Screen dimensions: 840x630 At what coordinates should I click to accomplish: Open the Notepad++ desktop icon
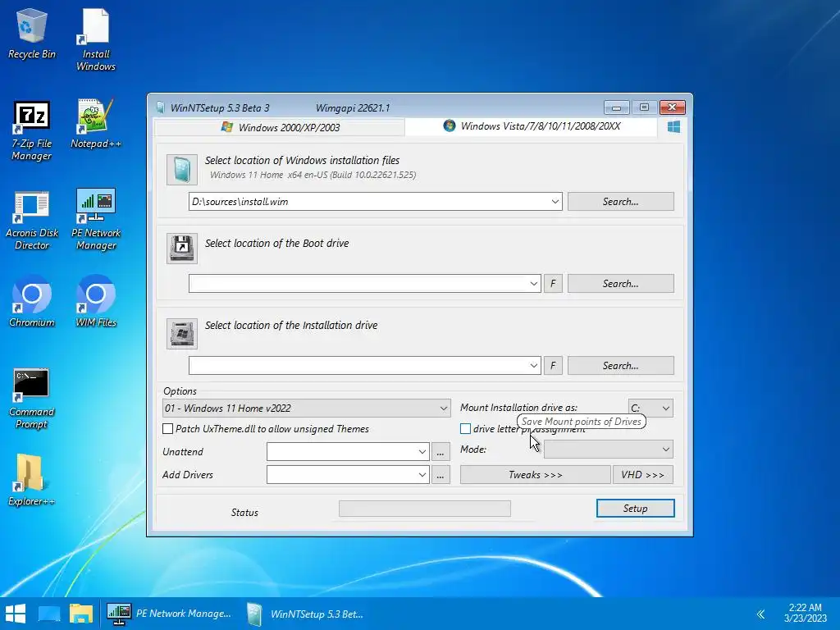96,125
